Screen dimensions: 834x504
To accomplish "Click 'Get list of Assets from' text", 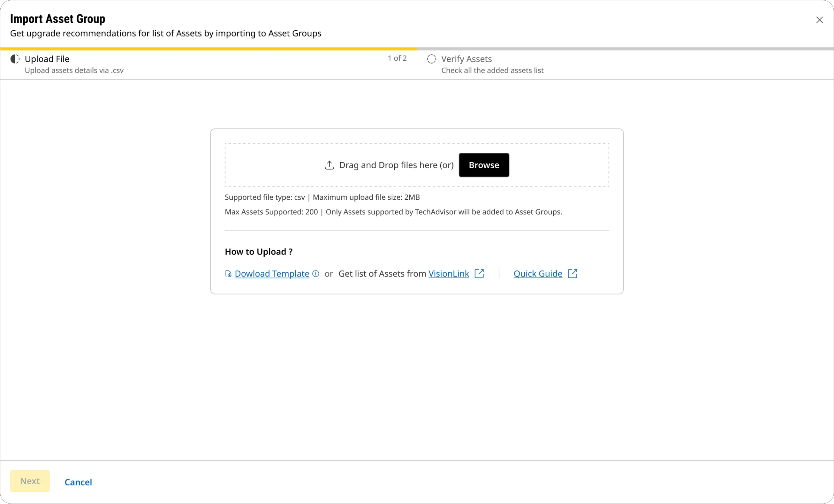I will pos(382,274).
